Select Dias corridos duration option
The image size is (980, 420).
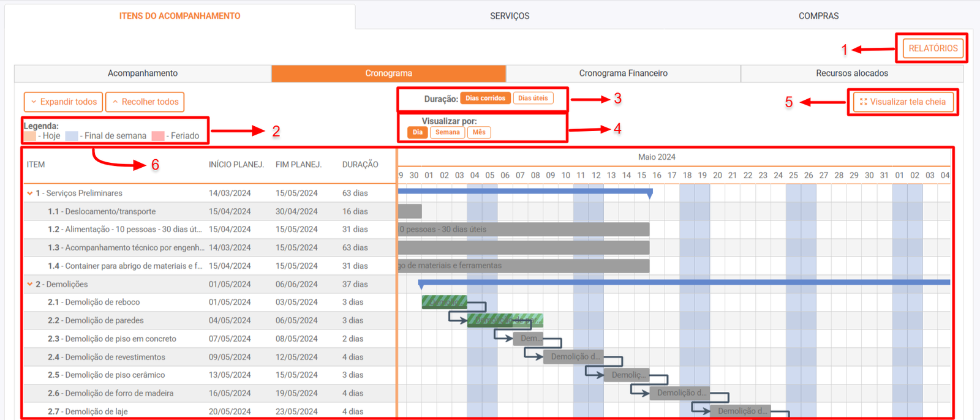pyautogui.click(x=485, y=99)
